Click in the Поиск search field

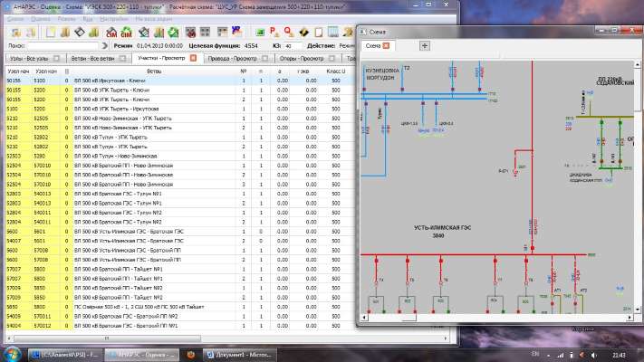click(63, 46)
